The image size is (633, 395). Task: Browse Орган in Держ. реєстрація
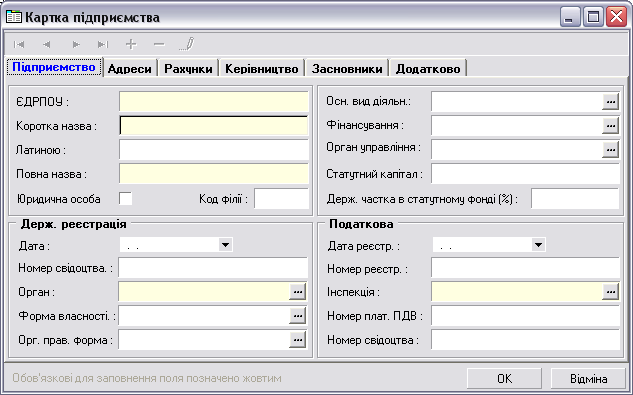tap(298, 292)
